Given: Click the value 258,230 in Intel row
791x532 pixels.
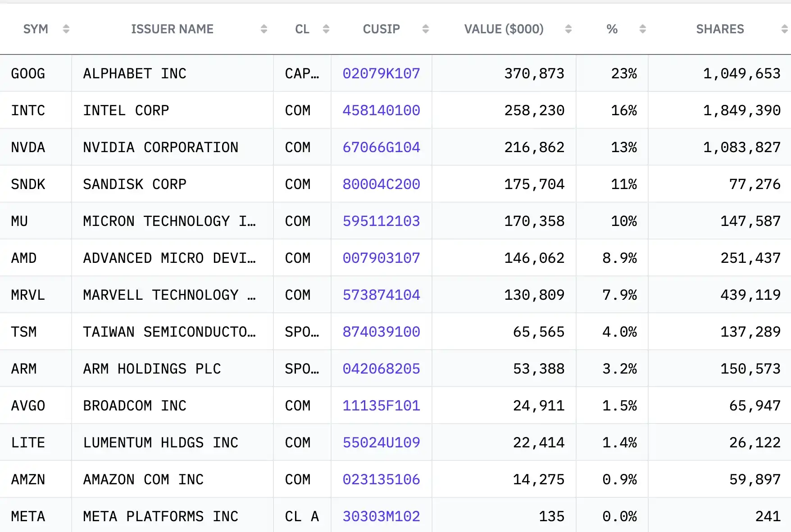Looking at the screenshot, I should point(534,110).
